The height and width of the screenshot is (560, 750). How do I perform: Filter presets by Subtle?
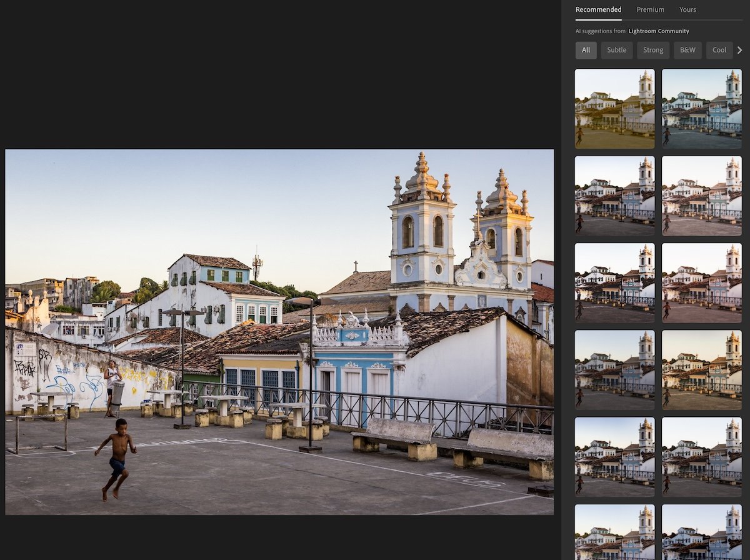coord(616,50)
